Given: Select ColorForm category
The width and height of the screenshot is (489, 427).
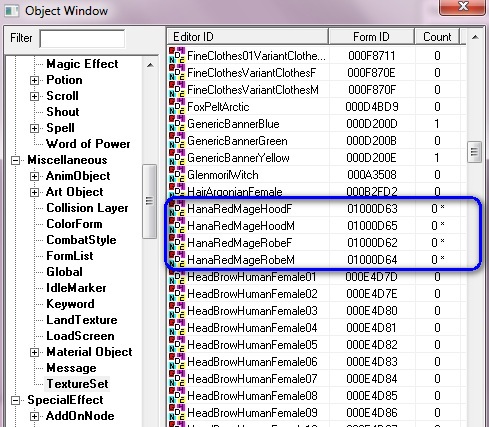Looking at the screenshot, I should (74, 224).
